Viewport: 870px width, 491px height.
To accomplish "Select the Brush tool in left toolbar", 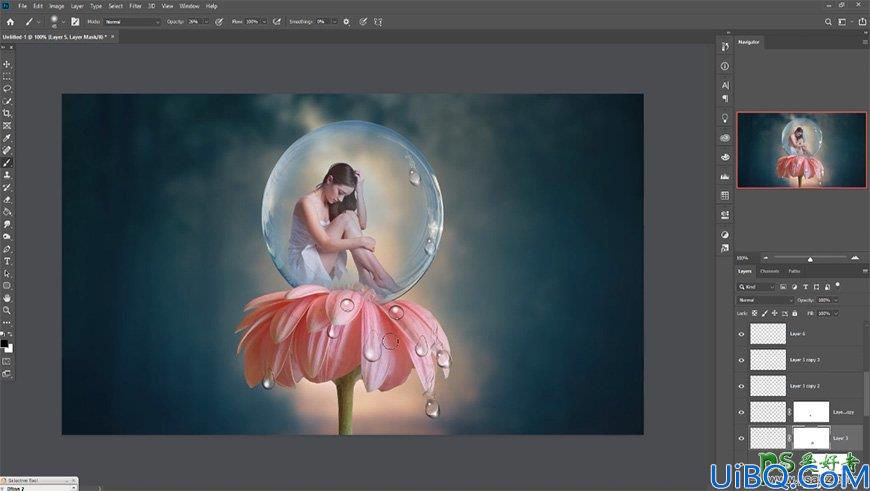I will tap(7, 163).
